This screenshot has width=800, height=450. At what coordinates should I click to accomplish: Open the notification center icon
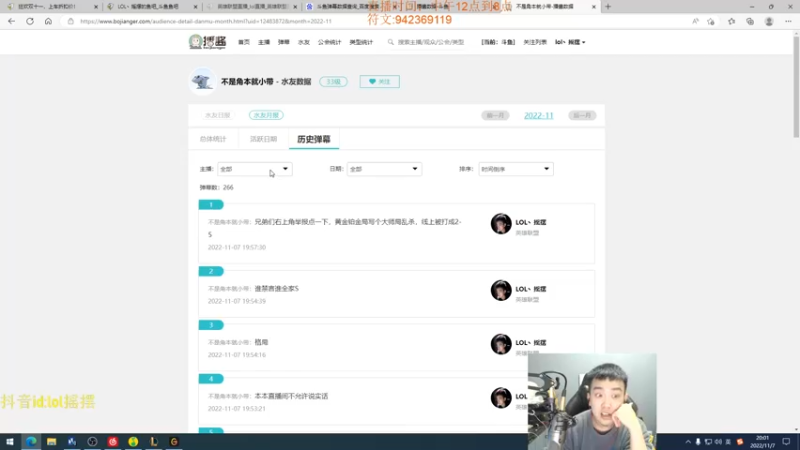(x=786, y=442)
